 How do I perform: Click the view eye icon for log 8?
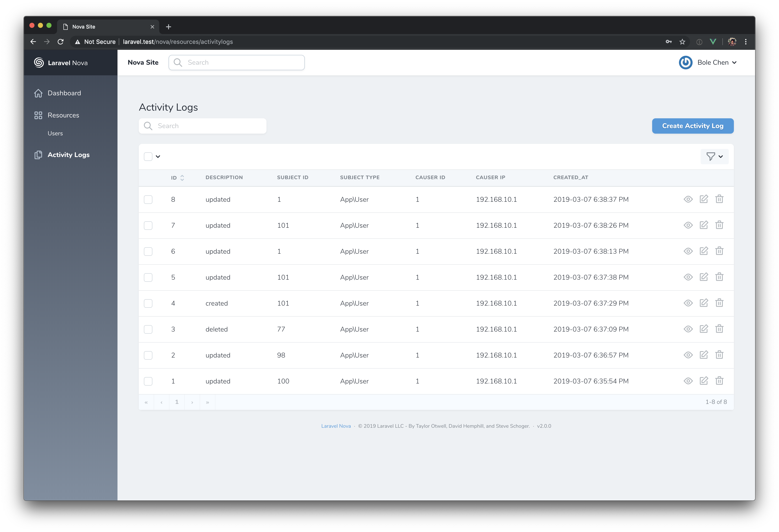(x=688, y=199)
